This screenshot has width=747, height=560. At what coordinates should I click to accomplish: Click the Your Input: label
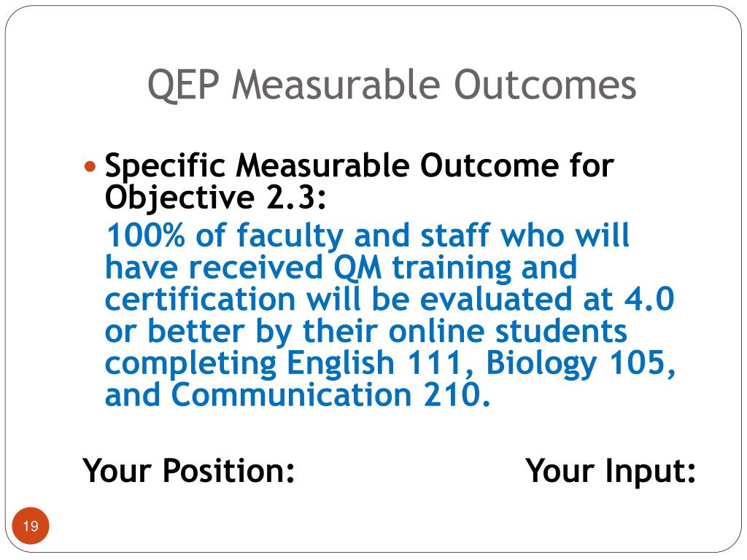coord(611,470)
